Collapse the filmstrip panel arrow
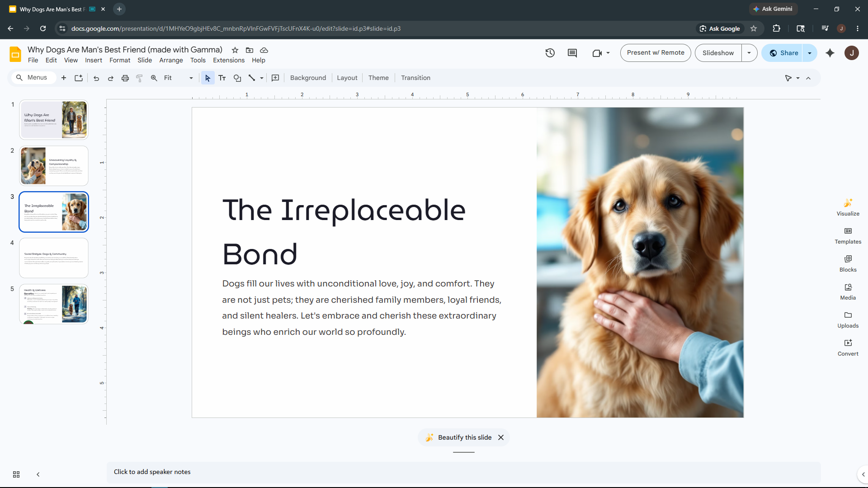This screenshot has height=488, width=868. coord(38,474)
